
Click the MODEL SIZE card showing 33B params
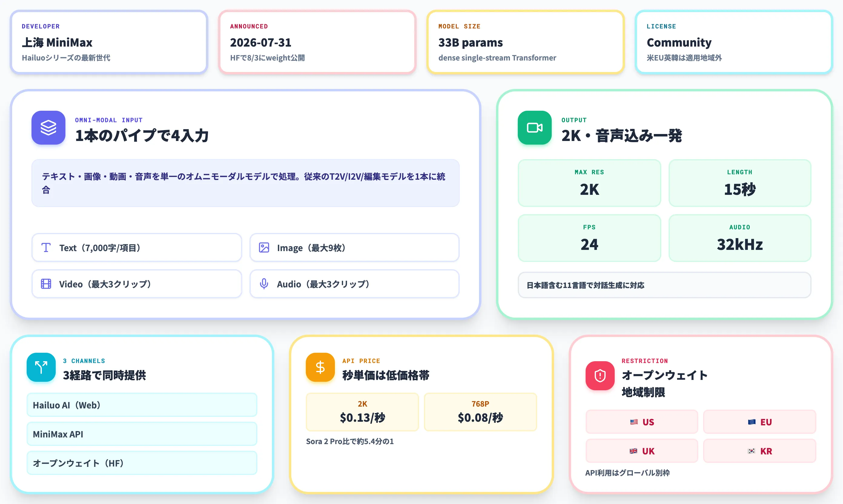526,42
